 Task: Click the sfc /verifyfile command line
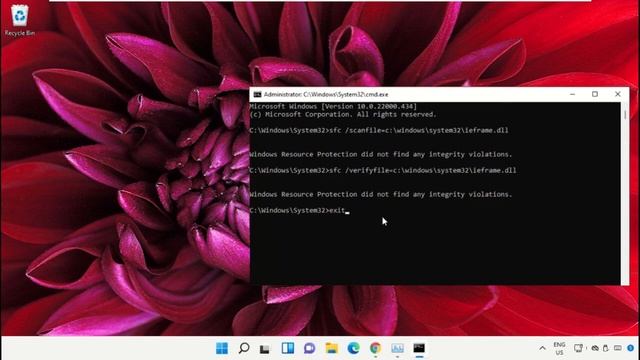pyautogui.click(x=383, y=170)
